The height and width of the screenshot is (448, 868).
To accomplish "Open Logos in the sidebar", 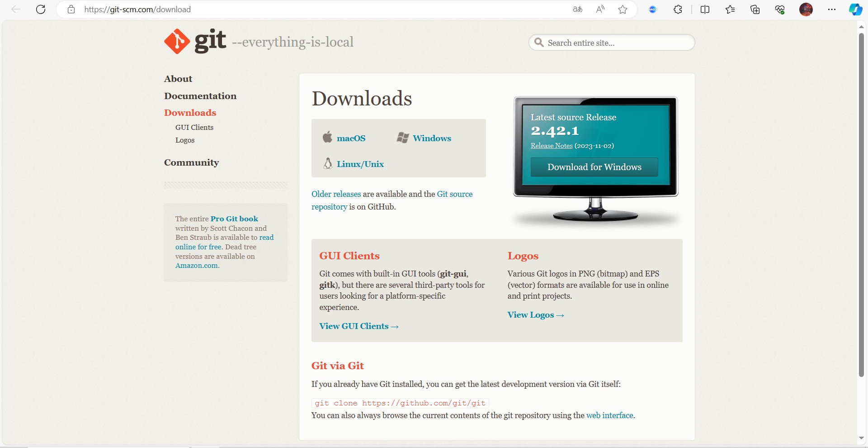I will coord(185,140).
